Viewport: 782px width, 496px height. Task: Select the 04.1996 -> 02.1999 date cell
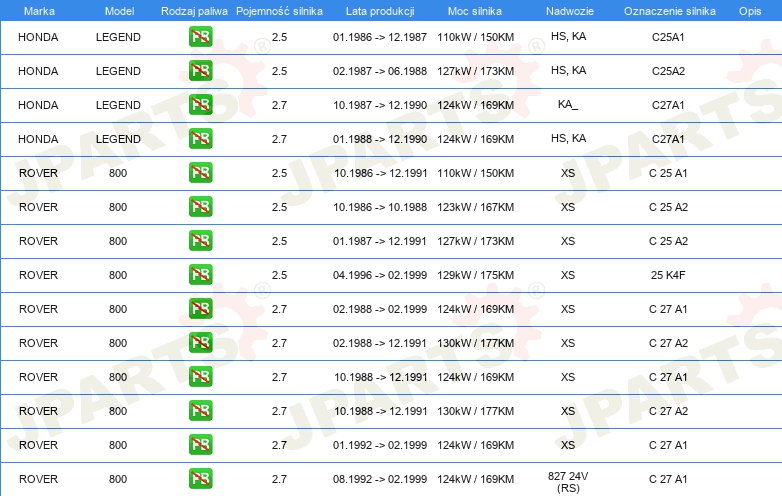[x=380, y=275]
